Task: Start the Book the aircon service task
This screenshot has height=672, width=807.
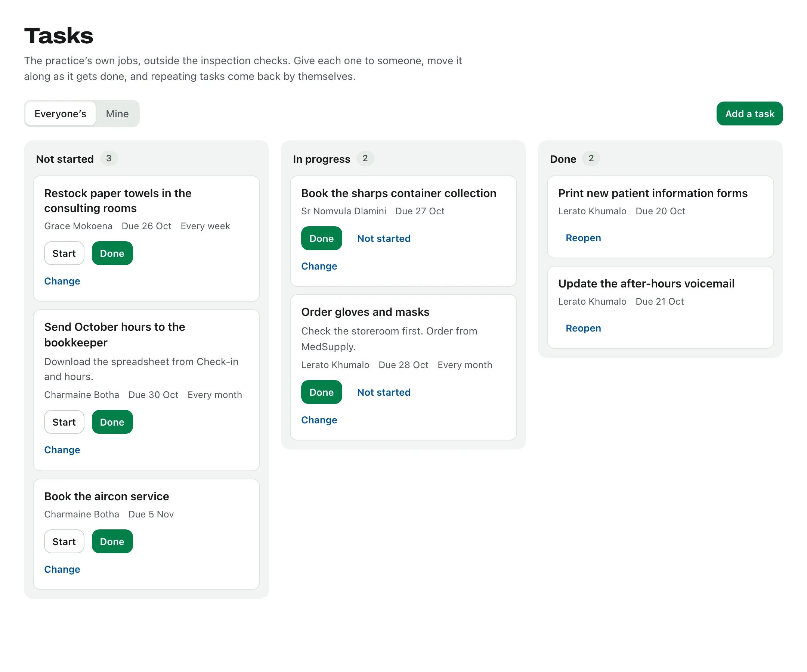Action: 64,541
